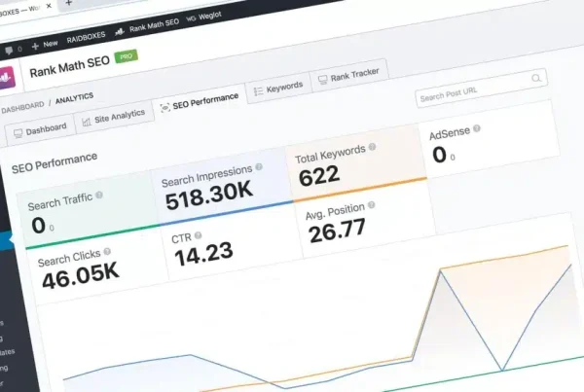This screenshot has height=392, width=584.
Task: Show Total Keywords help tooltip icon
Action: coord(372,147)
